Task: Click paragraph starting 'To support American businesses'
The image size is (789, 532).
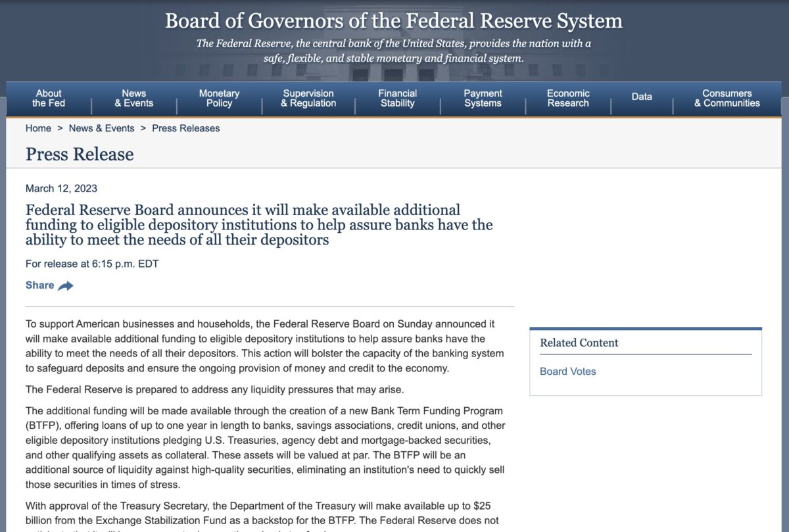Action: (x=265, y=346)
